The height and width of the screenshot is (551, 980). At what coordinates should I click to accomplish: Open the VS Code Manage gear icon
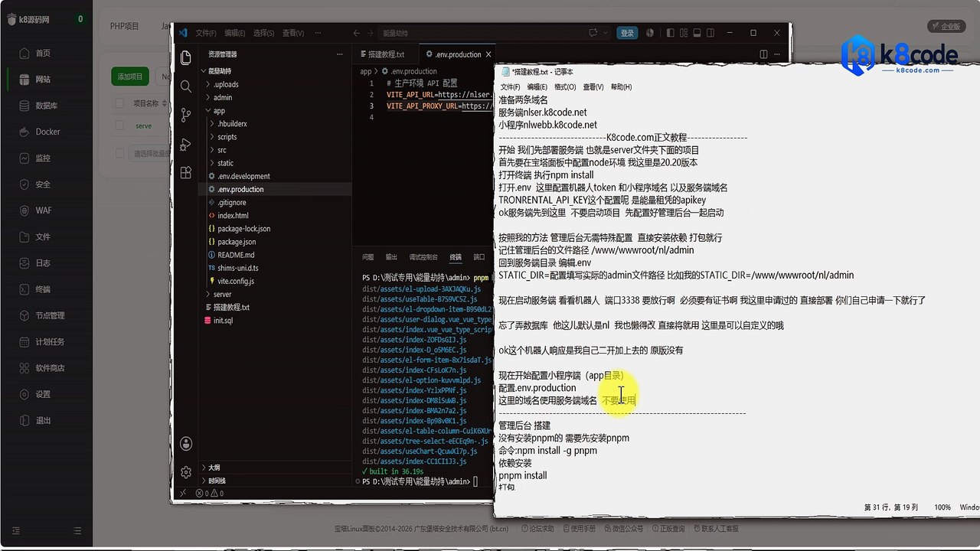click(186, 472)
